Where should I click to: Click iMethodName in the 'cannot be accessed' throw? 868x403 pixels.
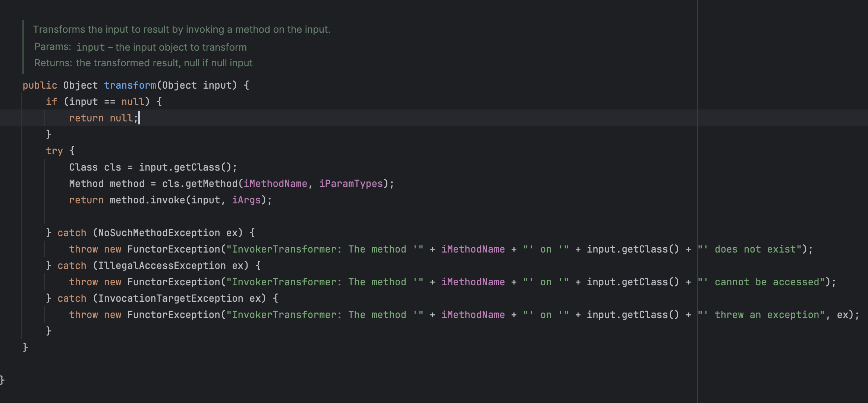click(473, 282)
